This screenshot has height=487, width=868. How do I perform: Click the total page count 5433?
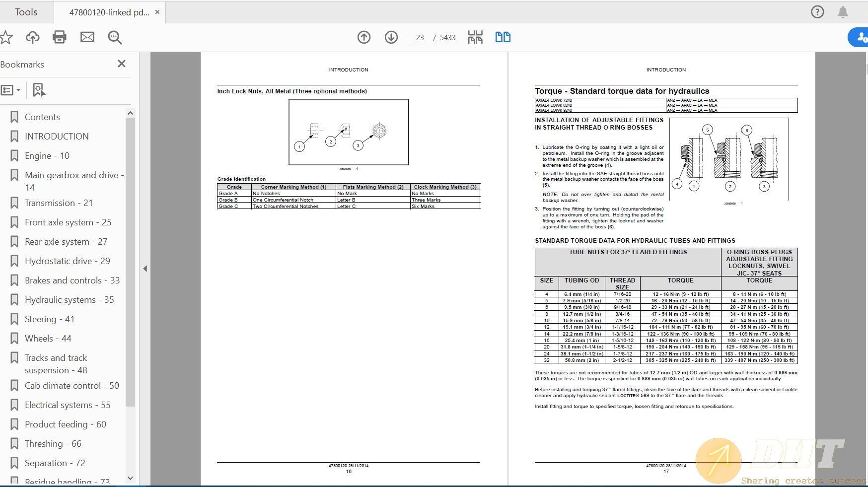pos(447,38)
